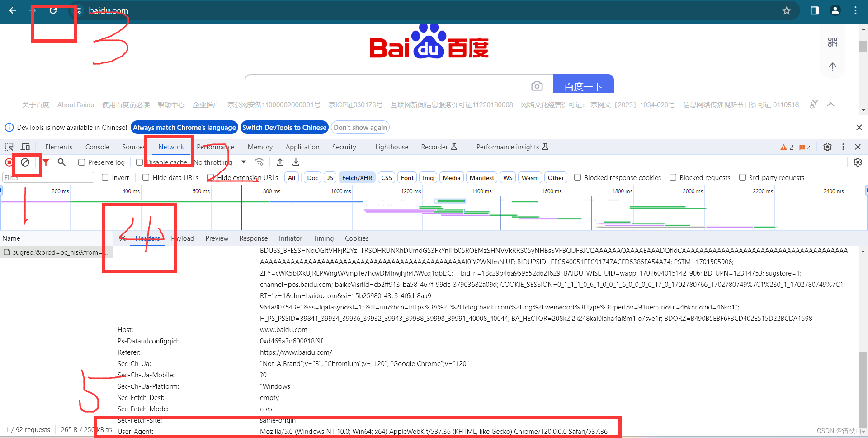868x438 pixels.
Task: Click the www.baidu.com Host header value
Action: pos(283,330)
